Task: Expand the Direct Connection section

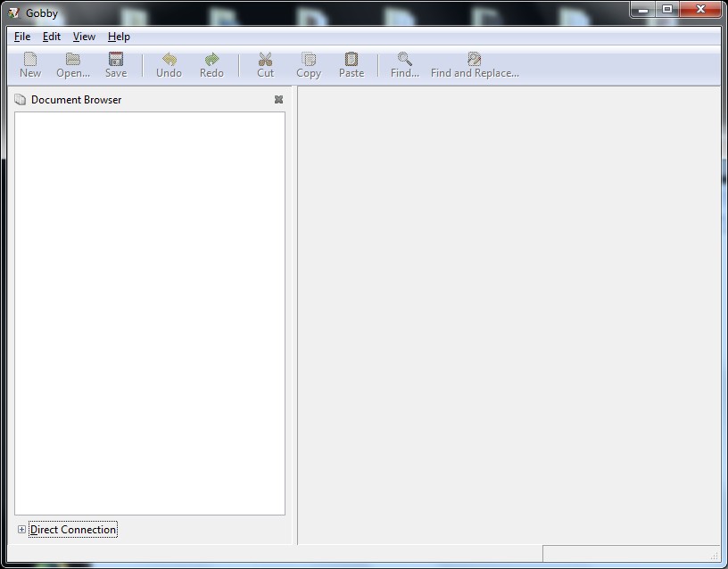Action: click(21, 529)
